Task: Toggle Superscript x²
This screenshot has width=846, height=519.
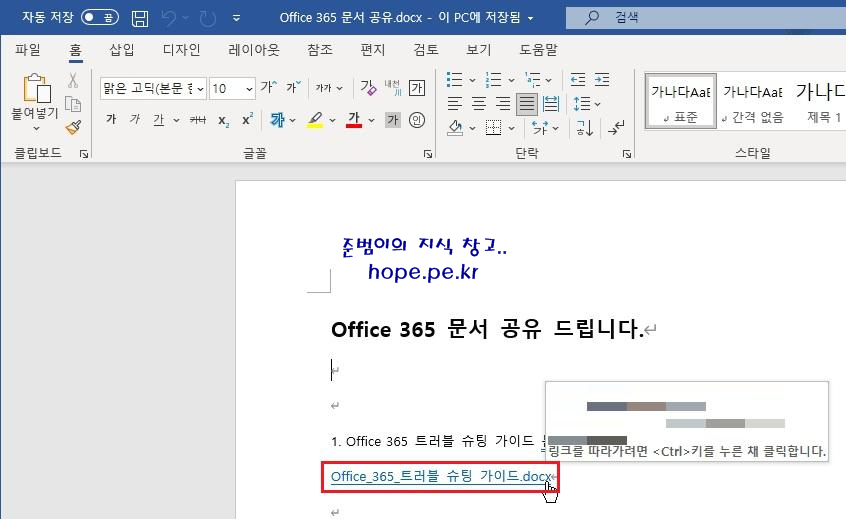Action: click(247, 119)
